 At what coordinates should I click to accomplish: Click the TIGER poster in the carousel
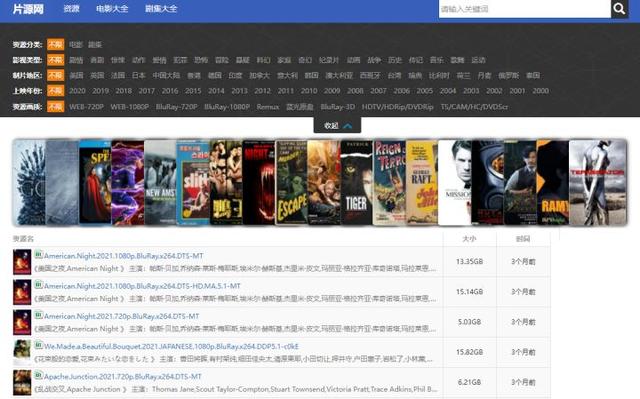pyautogui.click(x=356, y=182)
